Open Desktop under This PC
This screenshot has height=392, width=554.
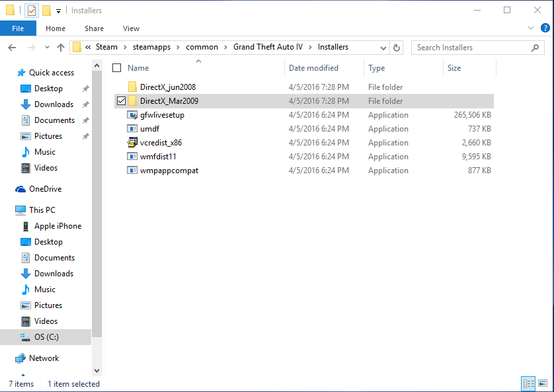(x=48, y=242)
